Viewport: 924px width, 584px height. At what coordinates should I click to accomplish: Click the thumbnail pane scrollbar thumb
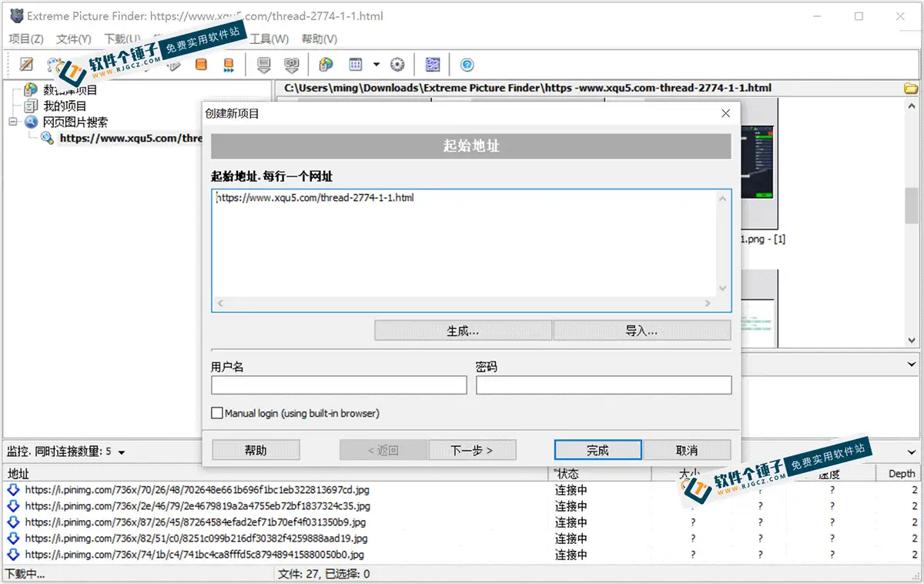click(x=912, y=204)
